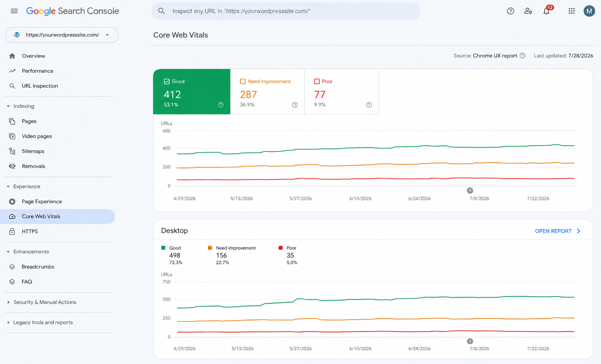Viewport: 601px width, 364px height.
Task: Click the Pages document icon
Action: coord(12,121)
